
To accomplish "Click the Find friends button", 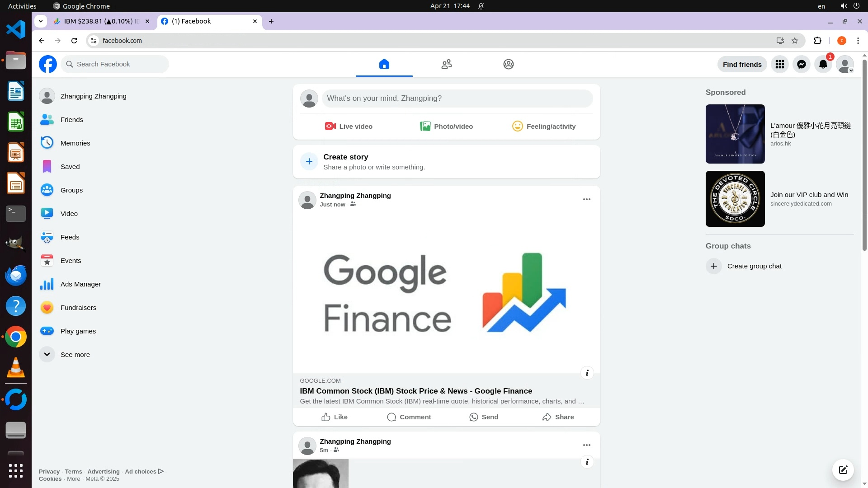I will [742, 64].
